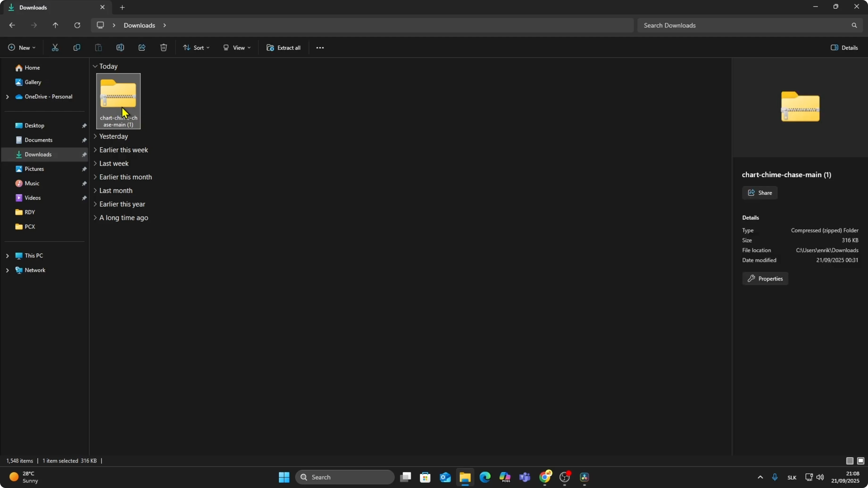Add a new tab with plus icon

coord(122,7)
